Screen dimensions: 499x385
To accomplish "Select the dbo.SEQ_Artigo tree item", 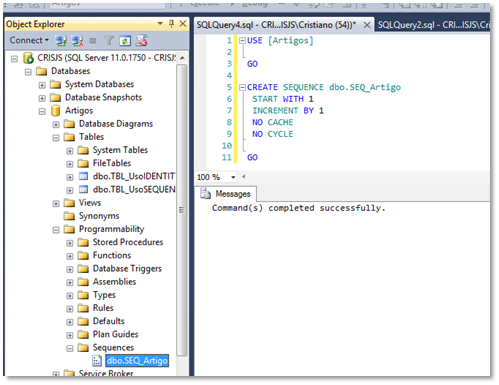I will [x=137, y=360].
